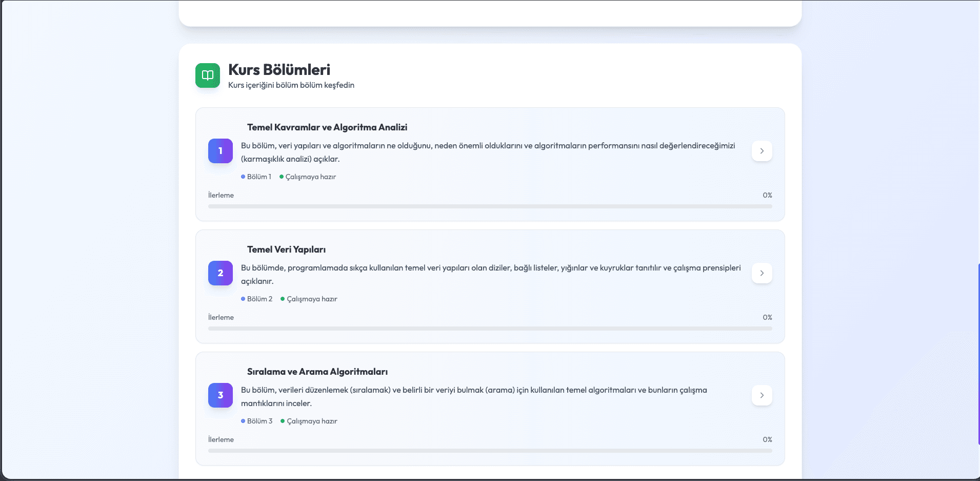980x481 pixels.
Task: Click the chapter 2 progress bar
Action: coord(490,329)
